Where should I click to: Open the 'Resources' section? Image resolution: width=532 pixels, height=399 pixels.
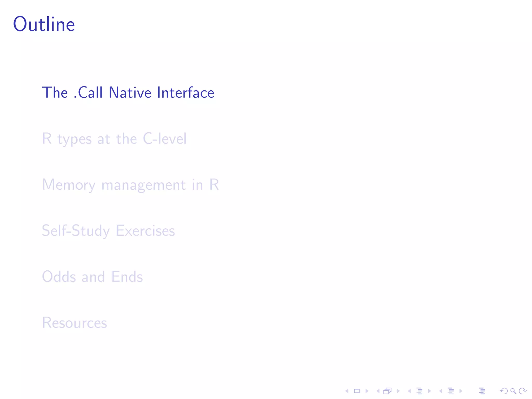75,323
